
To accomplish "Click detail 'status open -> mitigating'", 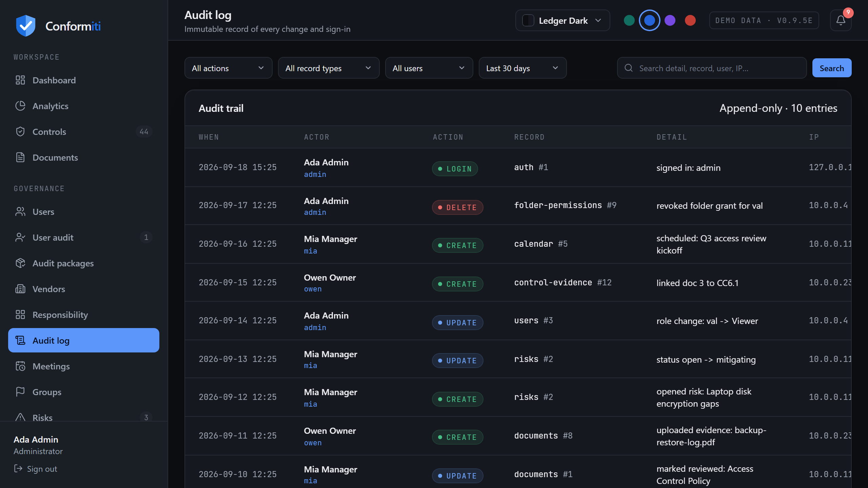I will pos(706,360).
